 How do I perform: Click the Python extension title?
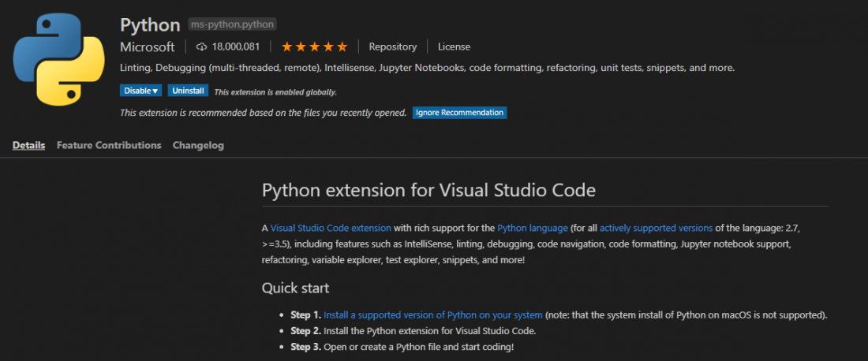150,25
